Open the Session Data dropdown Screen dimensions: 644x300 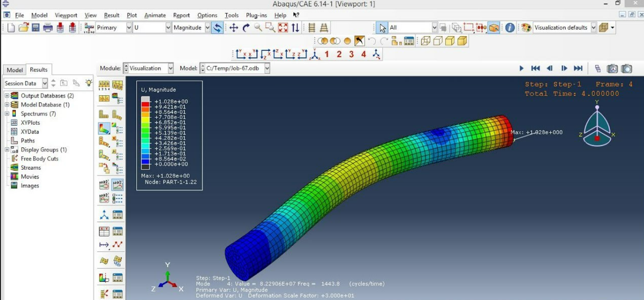[45, 83]
